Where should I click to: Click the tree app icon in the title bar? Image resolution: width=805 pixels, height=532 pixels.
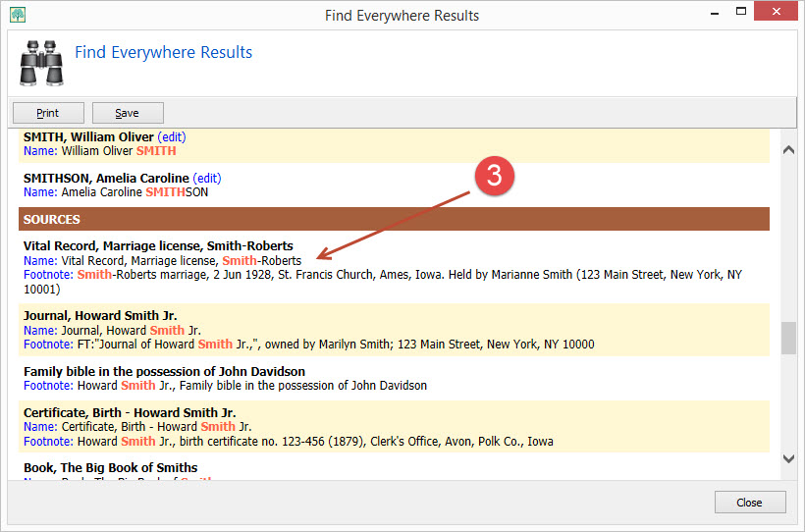[18, 15]
